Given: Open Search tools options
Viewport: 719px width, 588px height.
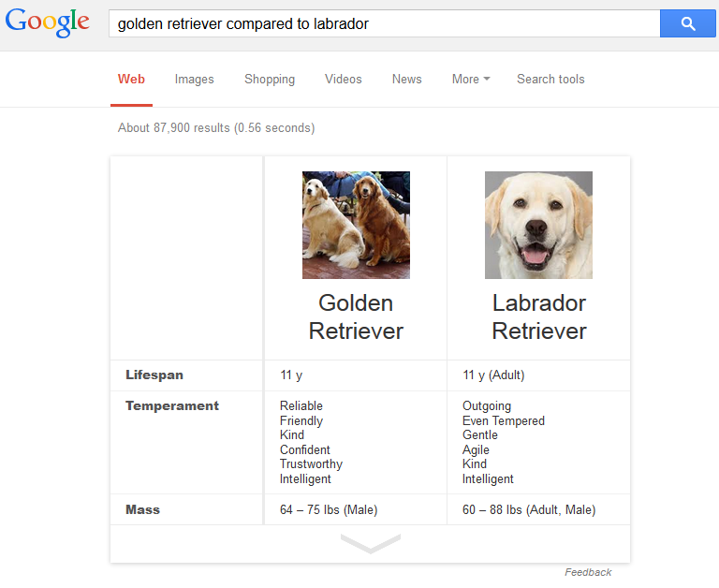Looking at the screenshot, I should coord(550,80).
